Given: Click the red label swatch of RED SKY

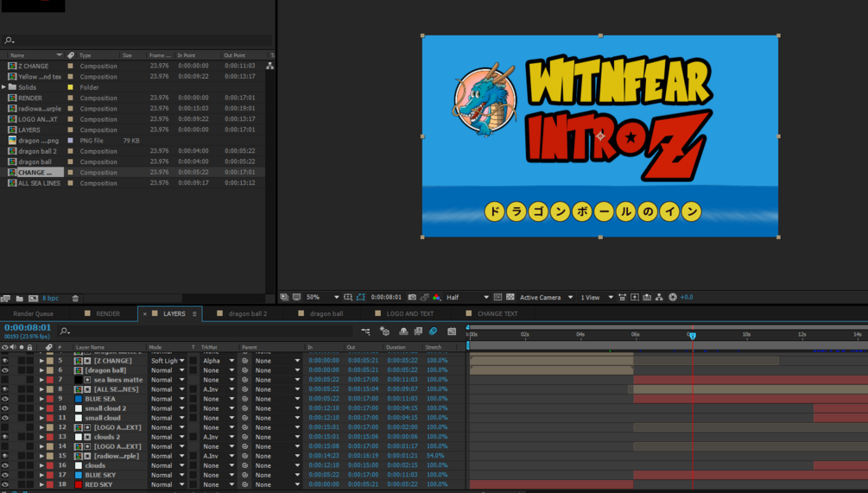Looking at the screenshot, I should coord(50,484).
